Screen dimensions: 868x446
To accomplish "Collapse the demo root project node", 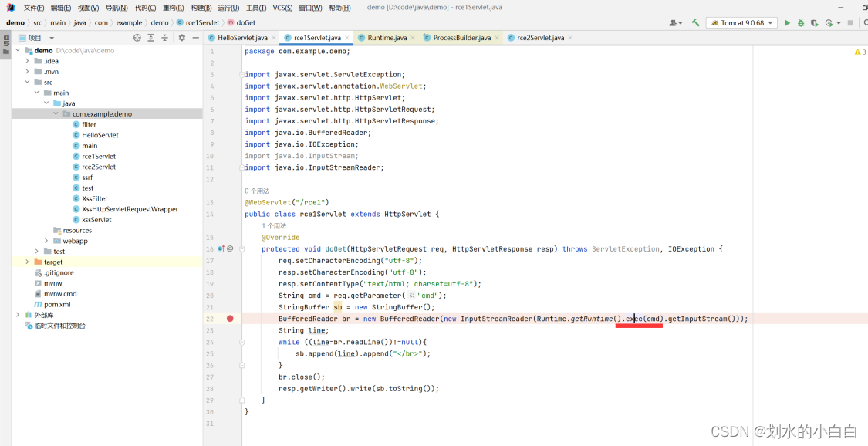I will 18,50.
